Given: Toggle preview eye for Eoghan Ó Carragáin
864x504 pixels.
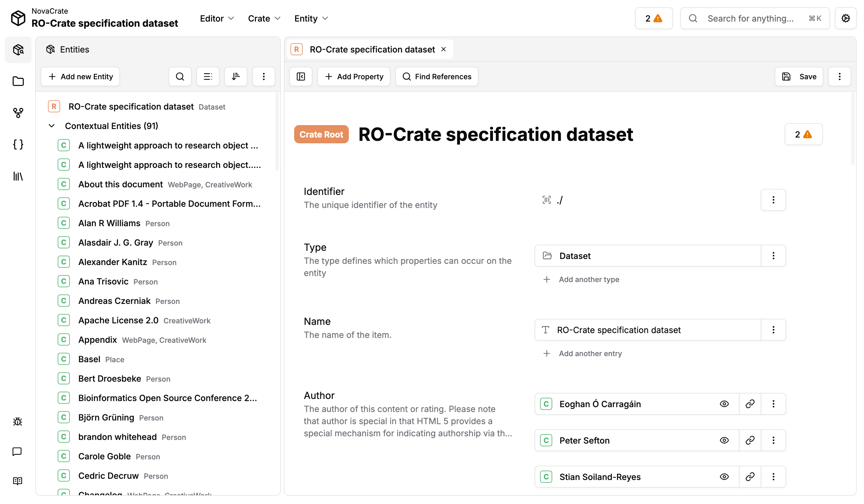Looking at the screenshot, I should click(724, 404).
